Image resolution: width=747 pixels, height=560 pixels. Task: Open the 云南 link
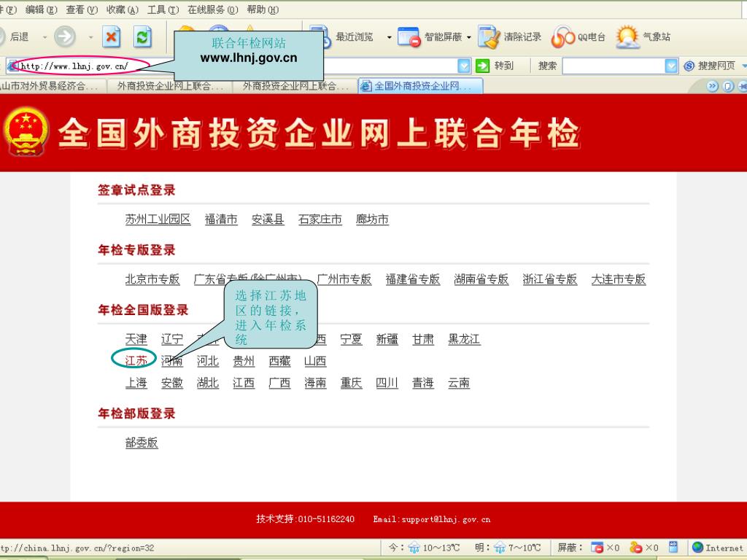click(459, 383)
